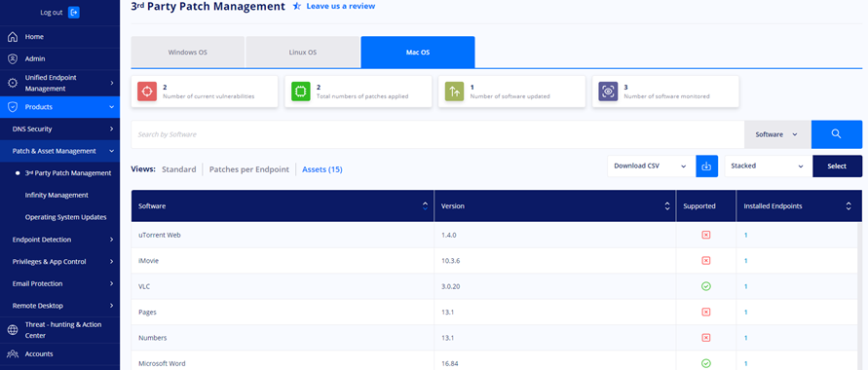Click the blue magnifier search button
The image size is (868, 370).
tap(837, 134)
